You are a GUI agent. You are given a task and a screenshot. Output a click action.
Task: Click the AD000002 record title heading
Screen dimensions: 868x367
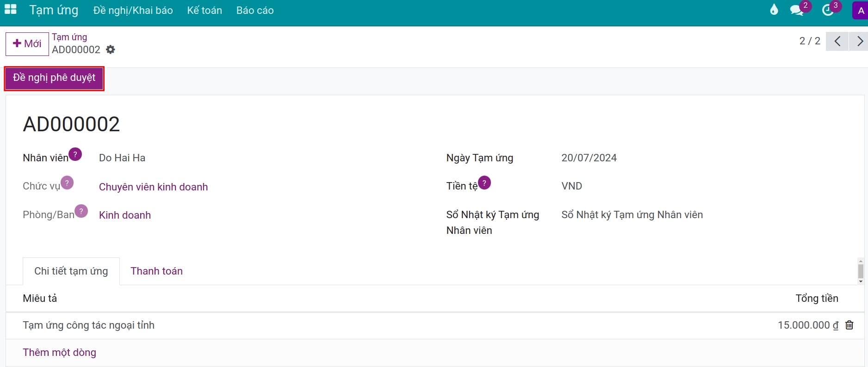pyautogui.click(x=71, y=124)
